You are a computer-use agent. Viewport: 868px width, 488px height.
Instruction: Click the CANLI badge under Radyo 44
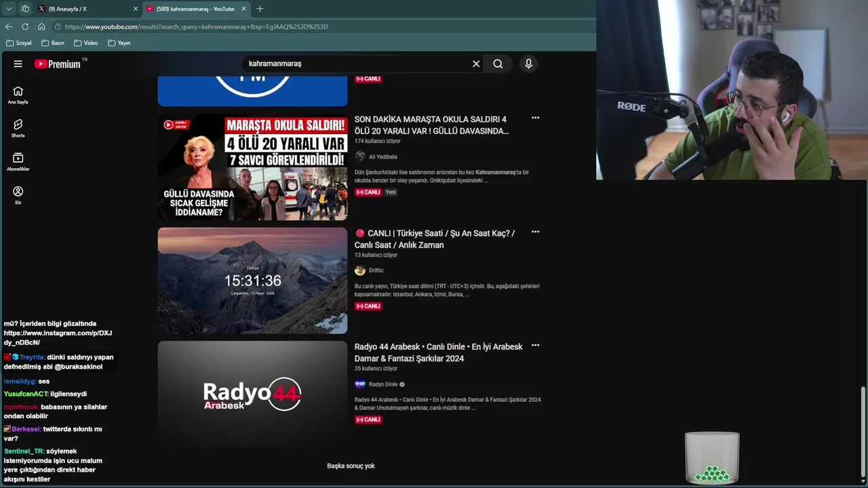click(368, 420)
